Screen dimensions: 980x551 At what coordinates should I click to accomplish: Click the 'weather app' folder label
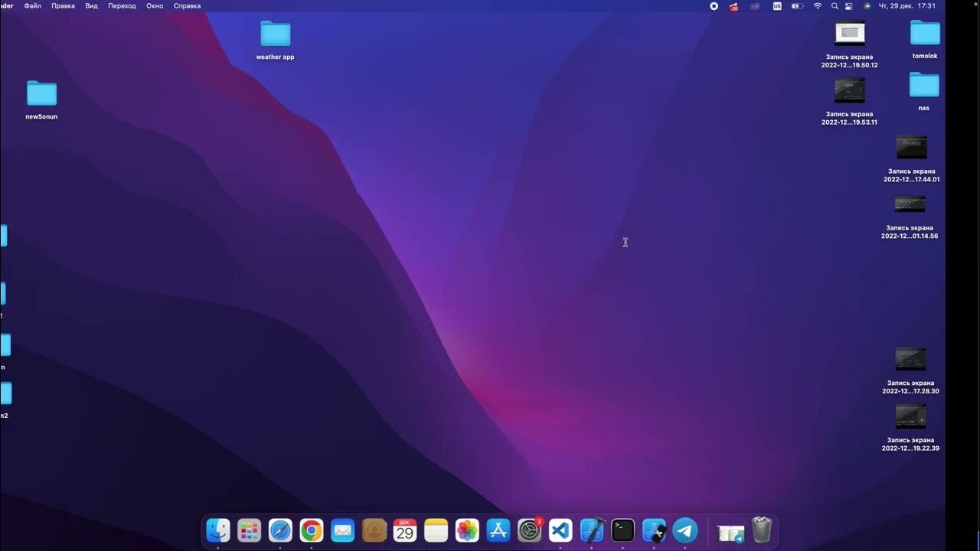[x=275, y=57]
